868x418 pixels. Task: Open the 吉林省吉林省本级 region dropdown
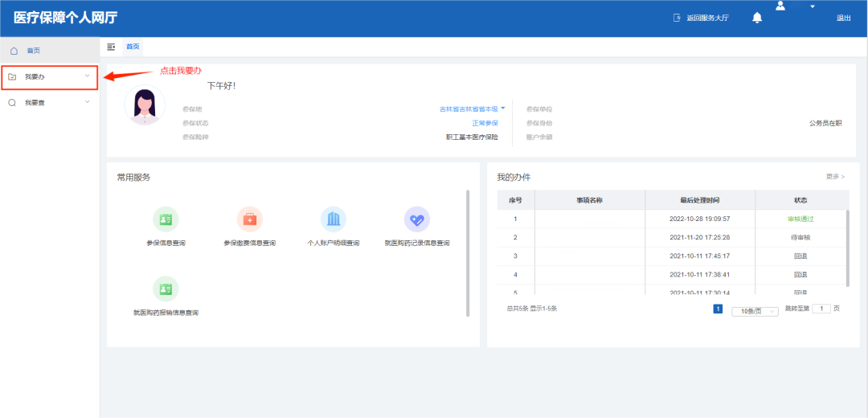(x=473, y=109)
